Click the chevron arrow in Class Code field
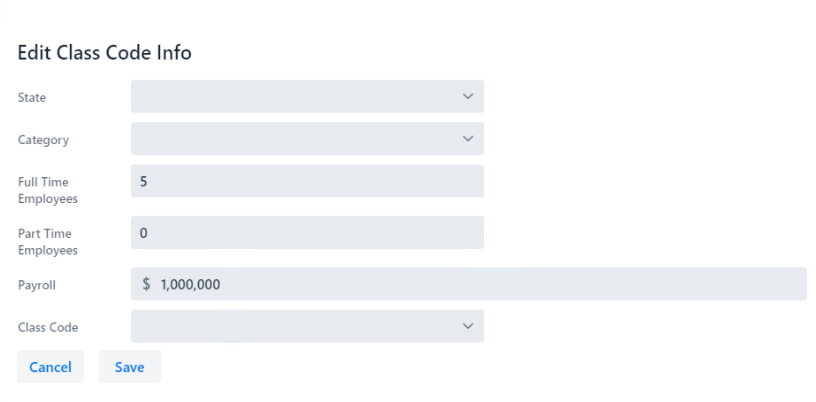The image size is (816, 402). click(x=467, y=326)
